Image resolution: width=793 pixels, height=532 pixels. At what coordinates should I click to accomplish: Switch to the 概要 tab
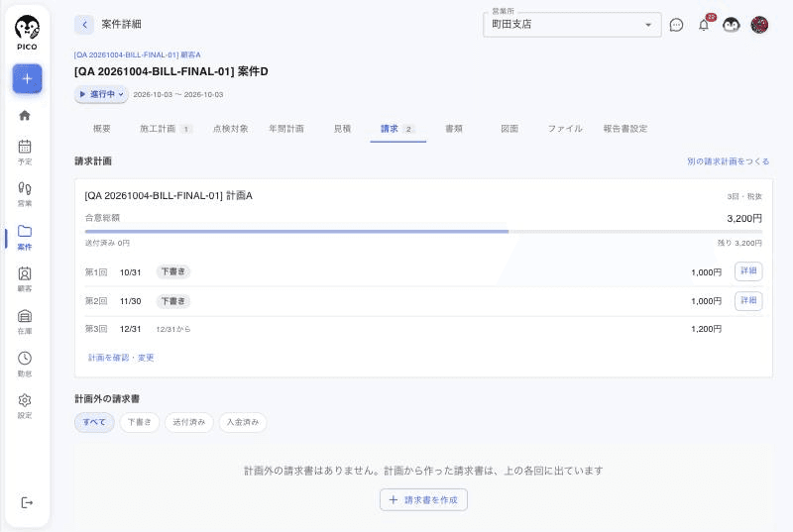pos(102,129)
